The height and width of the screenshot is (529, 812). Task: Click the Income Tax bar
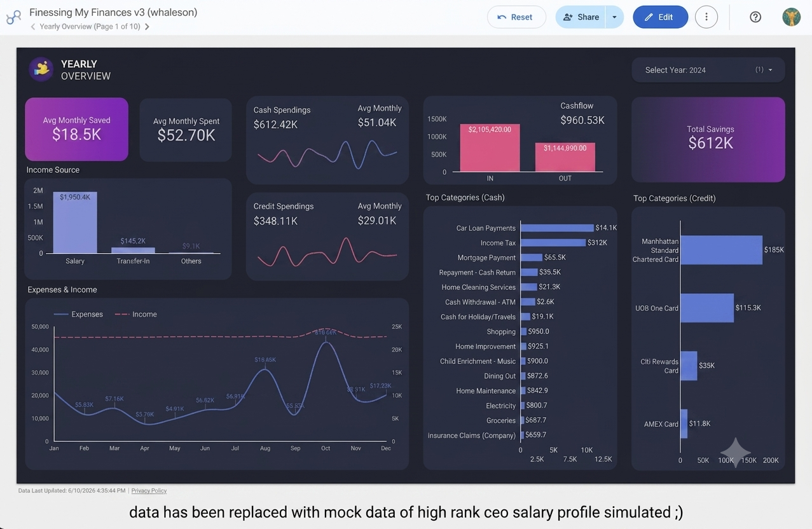[x=553, y=243]
